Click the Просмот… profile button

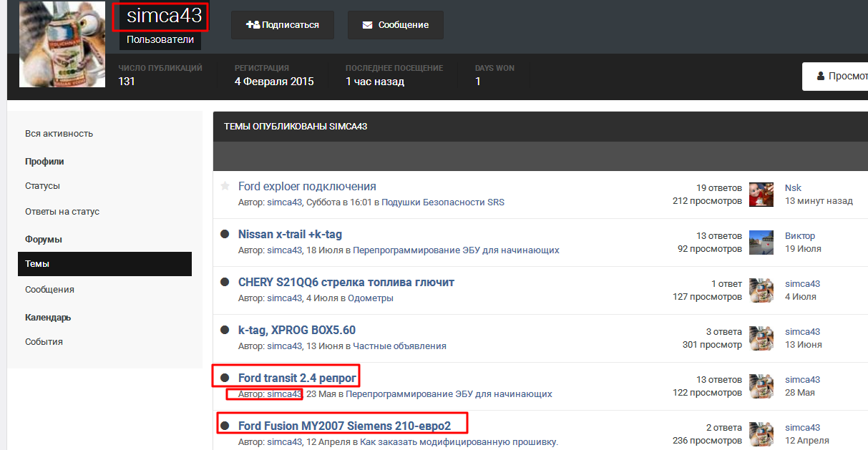click(835, 76)
